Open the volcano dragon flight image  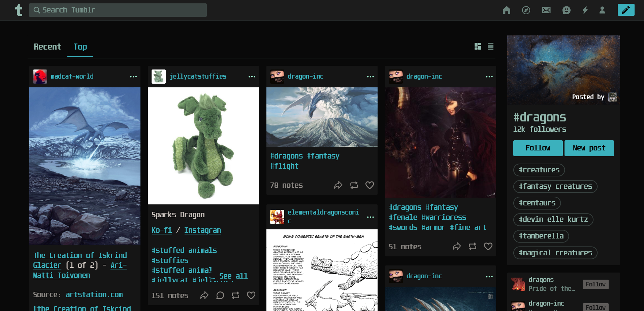point(322,117)
